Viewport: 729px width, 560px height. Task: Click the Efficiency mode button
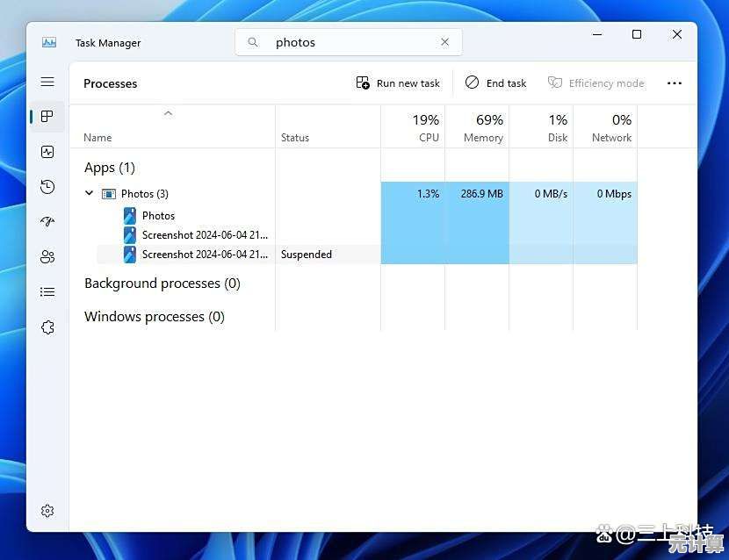[596, 83]
